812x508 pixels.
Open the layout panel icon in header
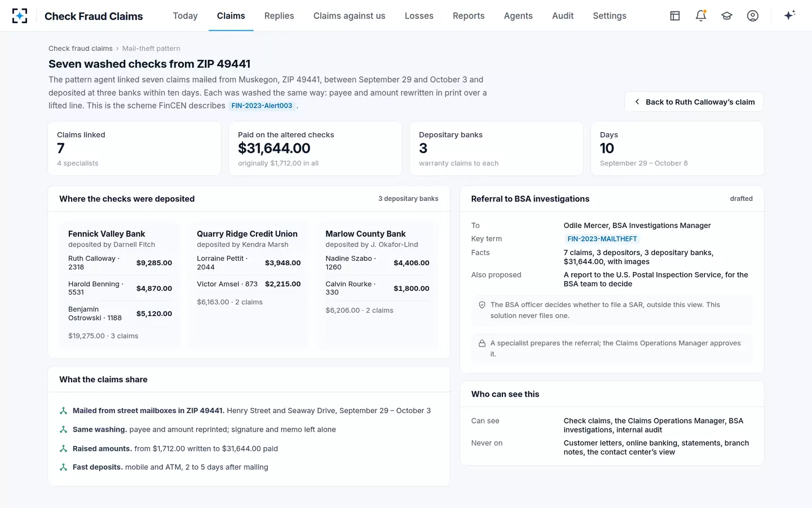[x=675, y=16]
